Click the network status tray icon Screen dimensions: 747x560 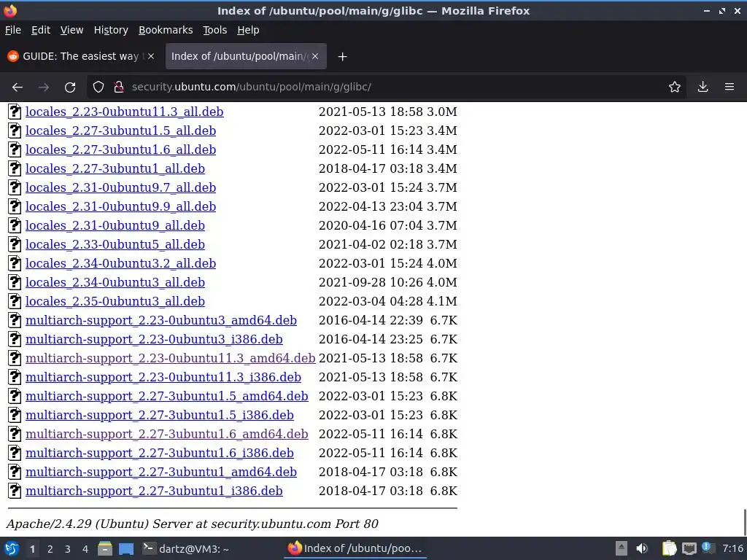(689, 548)
